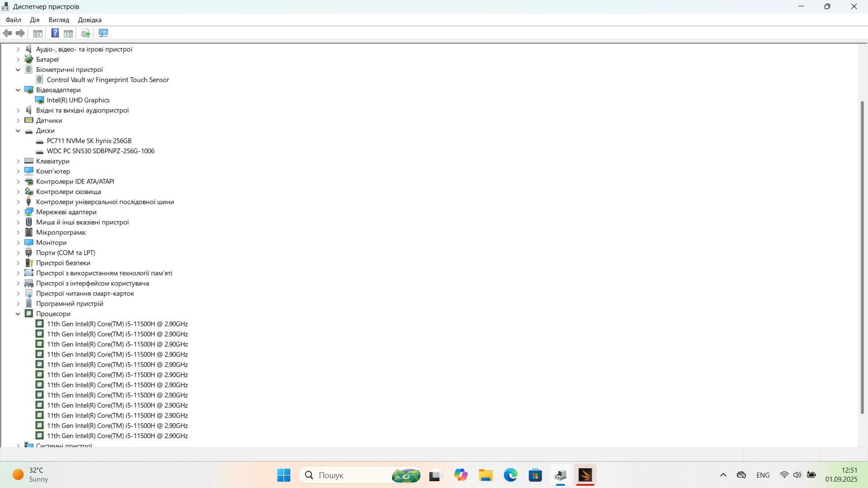Viewport: 868px width, 488px height.
Task: Click the Відеоадаптери monitor icon
Action: [x=29, y=90]
